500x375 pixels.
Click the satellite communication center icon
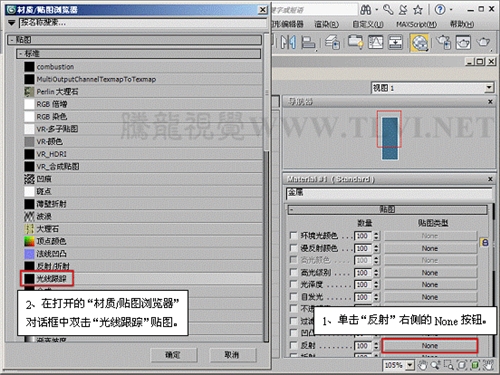(x=403, y=10)
